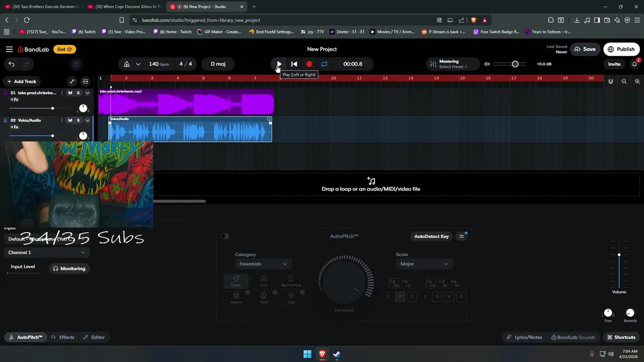The width and height of the screenshot is (644, 362).
Task: Open AutoPitch advanced settings sliders icon
Action: pos(461,236)
